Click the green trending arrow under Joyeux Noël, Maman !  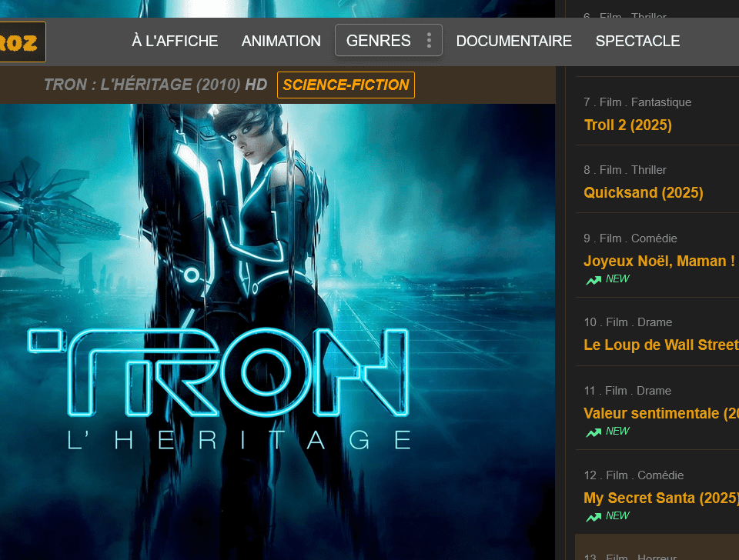[x=592, y=278]
